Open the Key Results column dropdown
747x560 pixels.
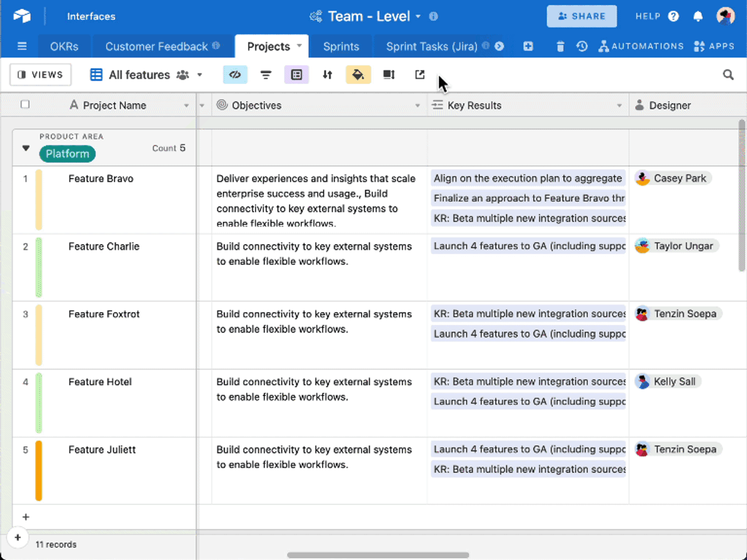[619, 105]
